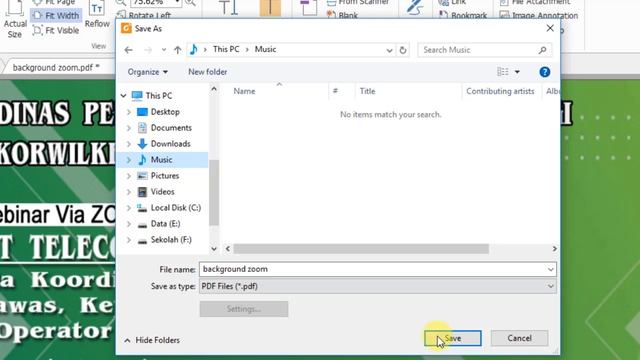Collapse the This PC tree node
Image resolution: width=640 pixels, height=360 pixels.
pyautogui.click(x=124, y=96)
